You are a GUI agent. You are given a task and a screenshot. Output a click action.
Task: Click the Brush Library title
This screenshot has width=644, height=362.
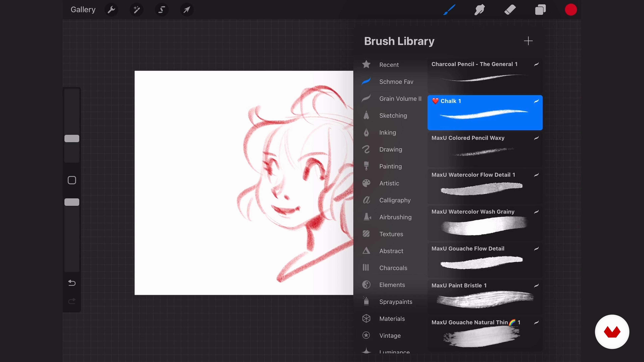pos(399,41)
